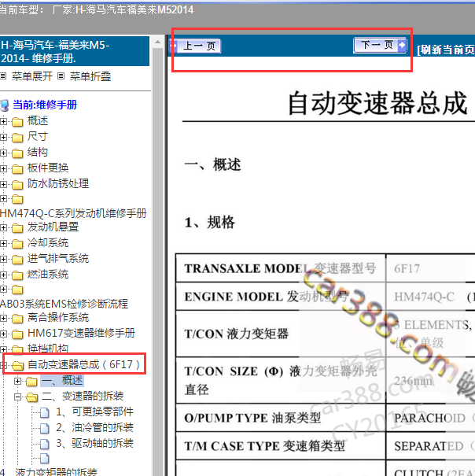Open the HM617变速器维修手册 folder icon
This screenshot has height=476, width=475.
point(17,334)
